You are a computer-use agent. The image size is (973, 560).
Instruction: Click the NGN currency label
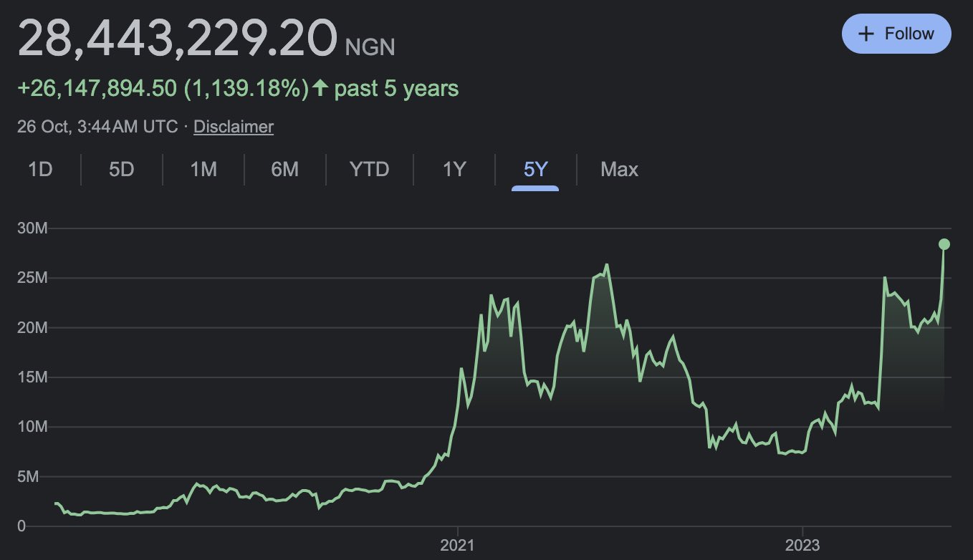coord(370,47)
